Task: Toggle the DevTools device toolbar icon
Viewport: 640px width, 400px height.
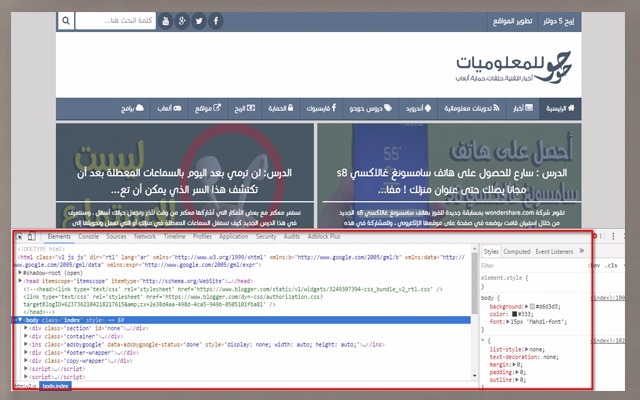Action: pos(33,237)
